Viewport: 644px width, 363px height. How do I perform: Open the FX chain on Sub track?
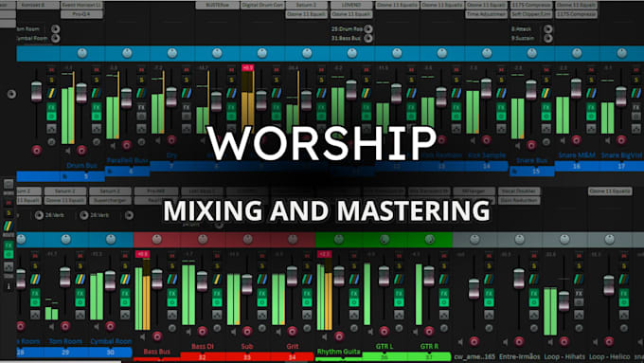[262, 294]
